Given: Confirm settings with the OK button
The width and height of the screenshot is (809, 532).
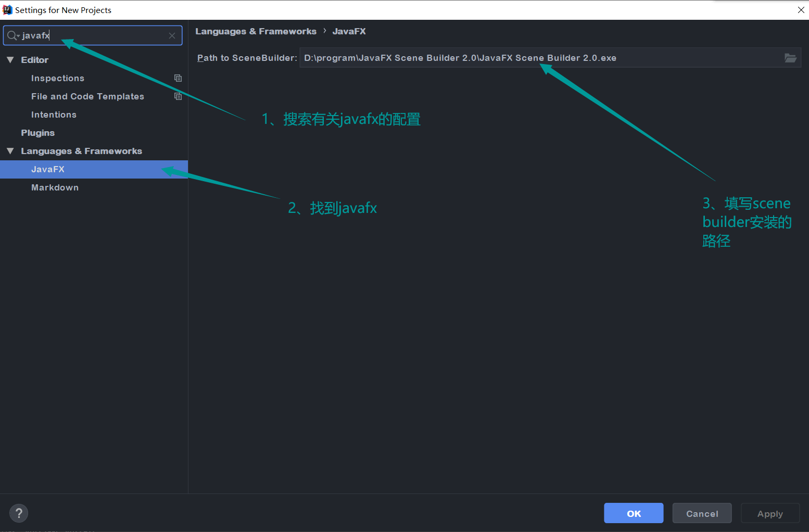Looking at the screenshot, I should (634, 513).
